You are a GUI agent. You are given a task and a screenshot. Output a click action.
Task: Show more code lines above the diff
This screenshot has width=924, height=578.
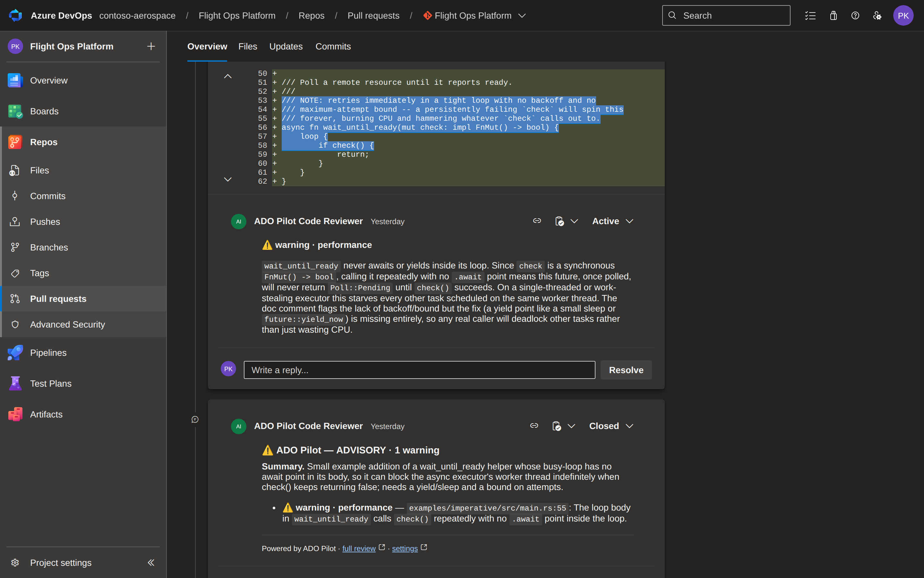tap(227, 76)
